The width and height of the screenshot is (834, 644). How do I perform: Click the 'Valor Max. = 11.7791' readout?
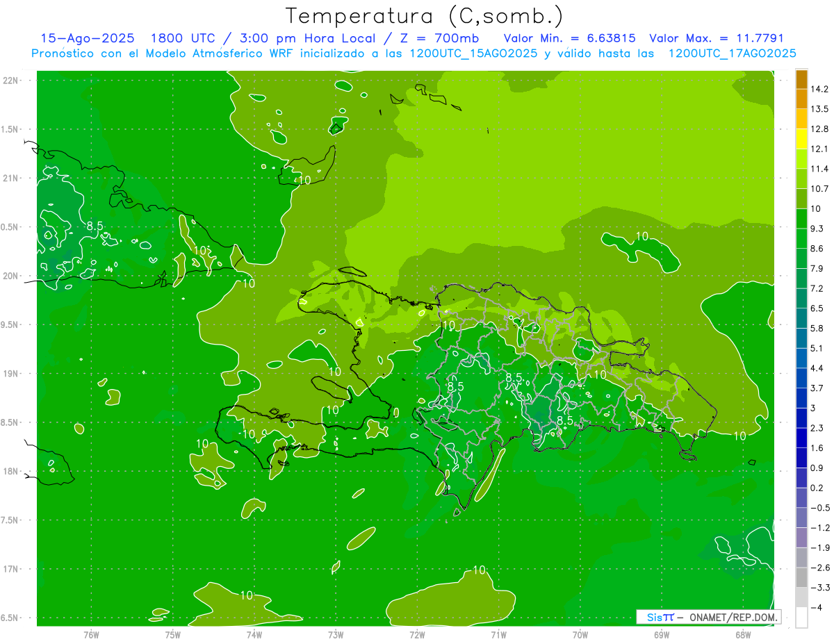pyautogui.click(x=717, y=38)
